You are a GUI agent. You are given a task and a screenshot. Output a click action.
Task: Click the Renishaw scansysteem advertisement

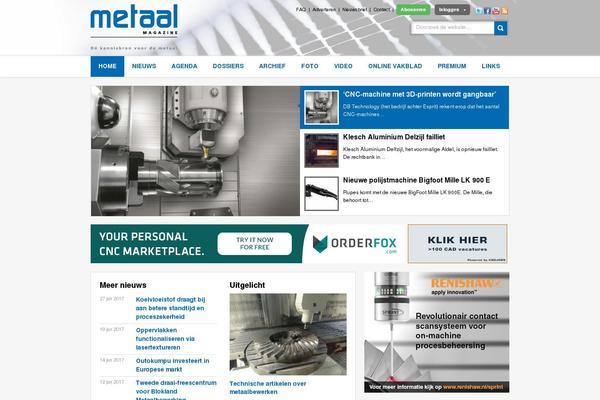[437, 332]
